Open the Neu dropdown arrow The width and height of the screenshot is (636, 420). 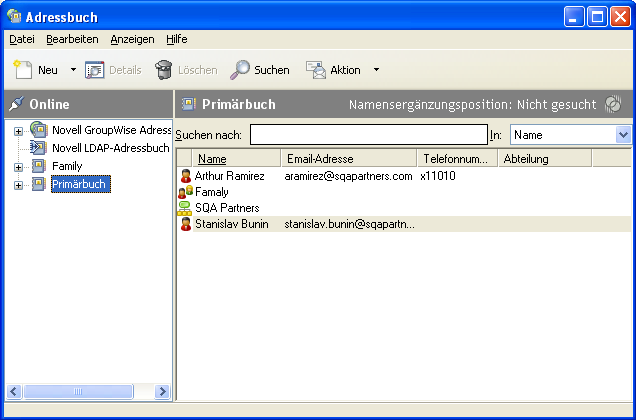coord(73,70)
